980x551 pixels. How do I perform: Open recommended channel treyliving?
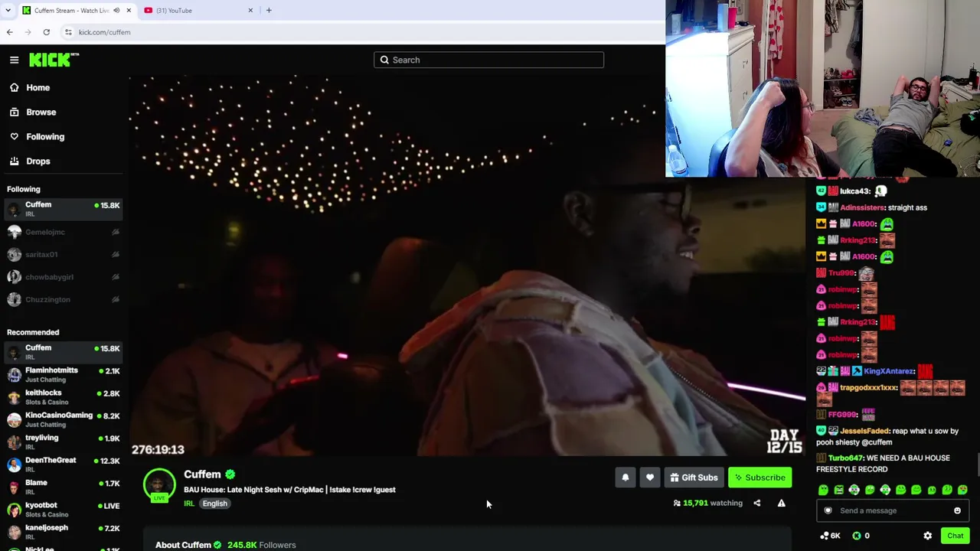(x=63, y=442)
